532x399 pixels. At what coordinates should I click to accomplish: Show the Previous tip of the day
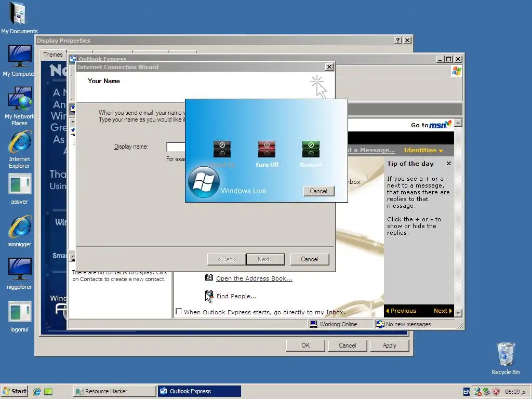tap(401, 311)
